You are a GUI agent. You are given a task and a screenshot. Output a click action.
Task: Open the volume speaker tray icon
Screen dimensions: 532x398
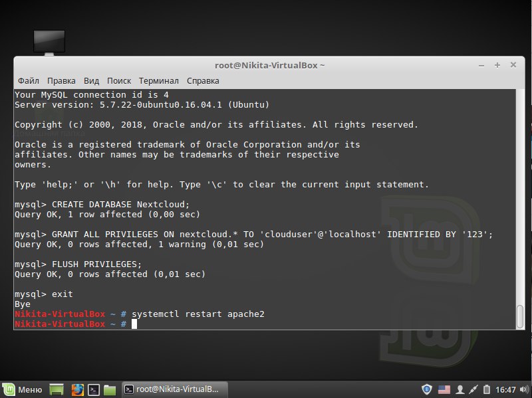[x=525, y=389]
